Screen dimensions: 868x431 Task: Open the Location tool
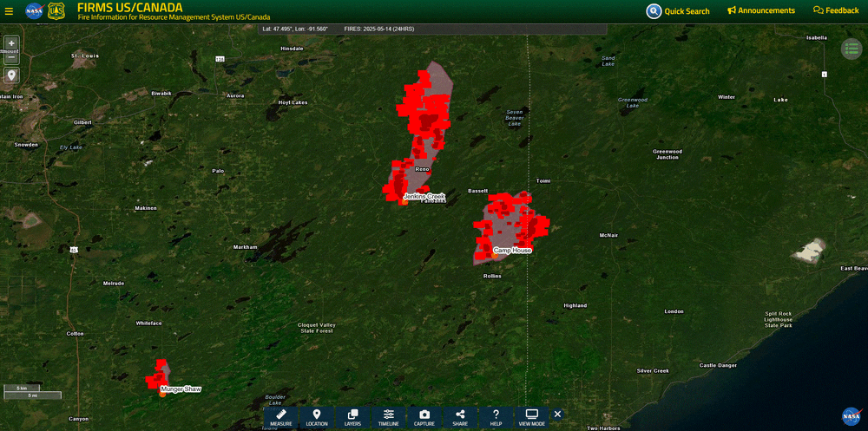click(x=317, y=418)
